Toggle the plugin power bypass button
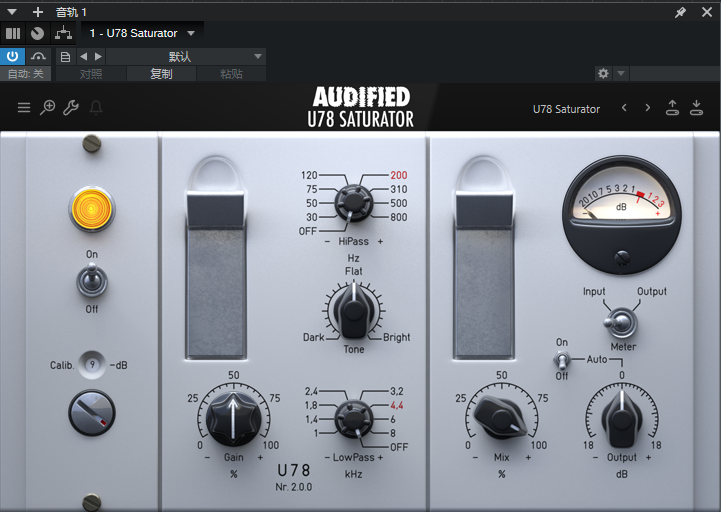The width and height of the screenshot is (721, 512). pyautogui.click(x=12, y=57)
